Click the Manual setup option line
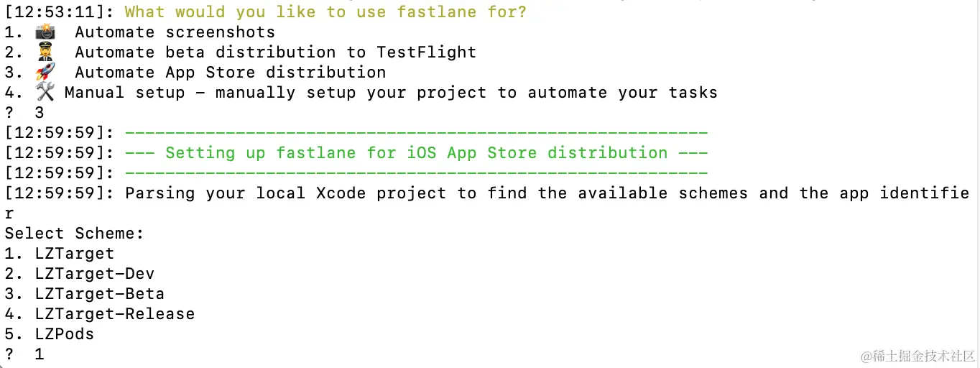The width and height of the screenshot is (980, 368). point(391,92)
